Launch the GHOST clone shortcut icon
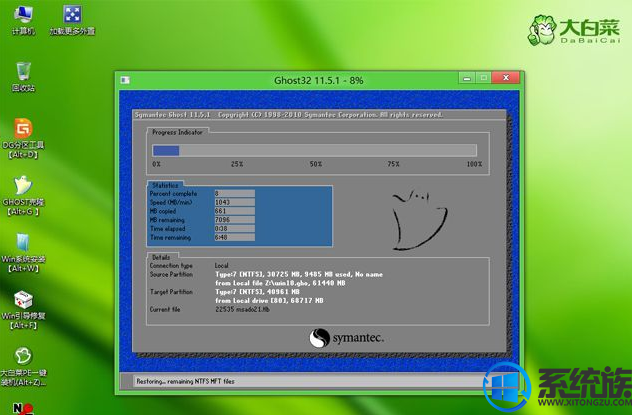The height and width of the screenshot is (415, 632). pos(23,196)
